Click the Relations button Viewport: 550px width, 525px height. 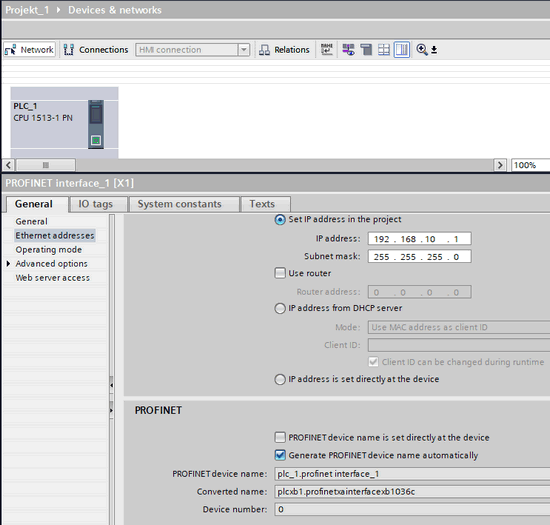pyautogui.click(x=284, y=50)
